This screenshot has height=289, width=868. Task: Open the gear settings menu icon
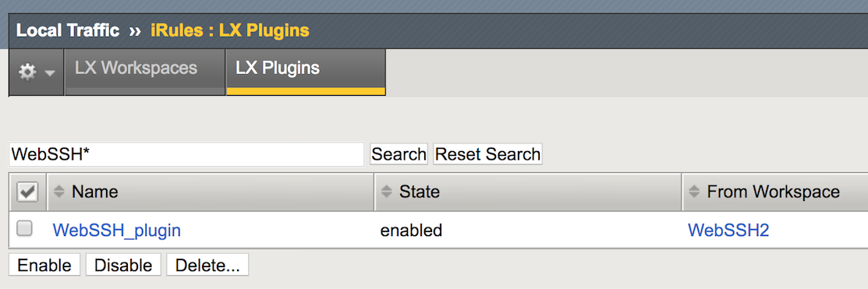[x=27, y=72]
